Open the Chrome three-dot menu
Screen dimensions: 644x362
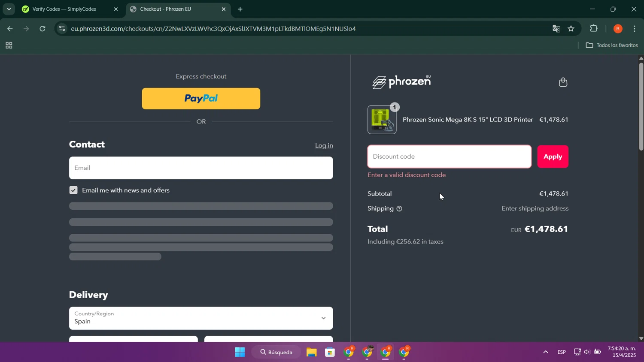[x=635, y=29]
